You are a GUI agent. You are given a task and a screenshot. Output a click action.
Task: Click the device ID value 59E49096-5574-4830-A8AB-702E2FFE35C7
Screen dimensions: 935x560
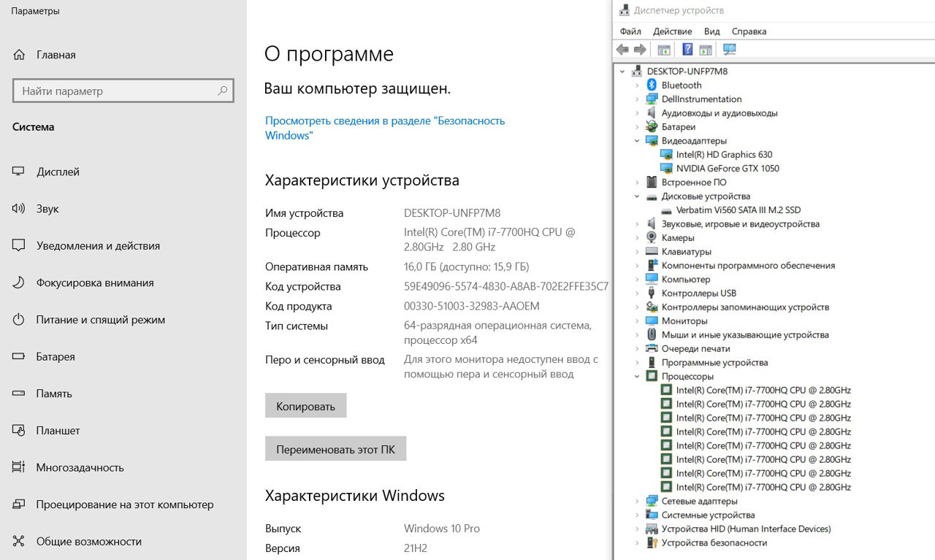pyautogui.click(x=506, y=287)
